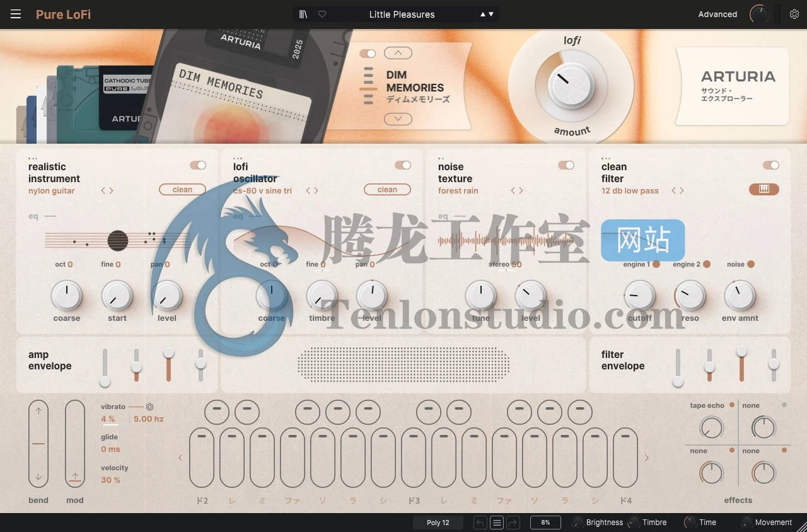Click the Poly 12 voice mode button

coord(438,522)
